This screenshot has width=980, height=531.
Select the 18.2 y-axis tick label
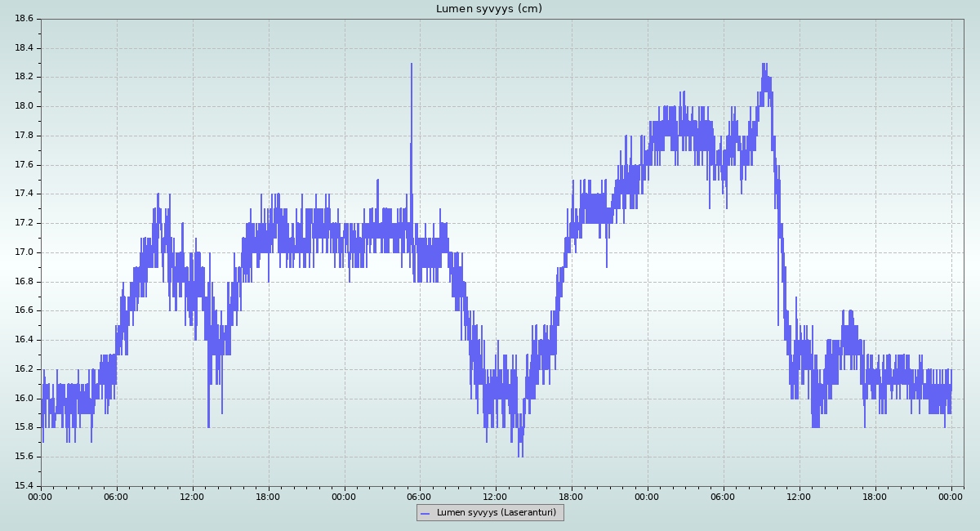point(23,77)
